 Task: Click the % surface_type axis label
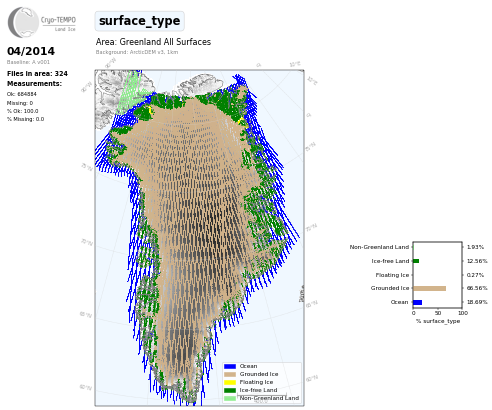[x=438, y=321]
